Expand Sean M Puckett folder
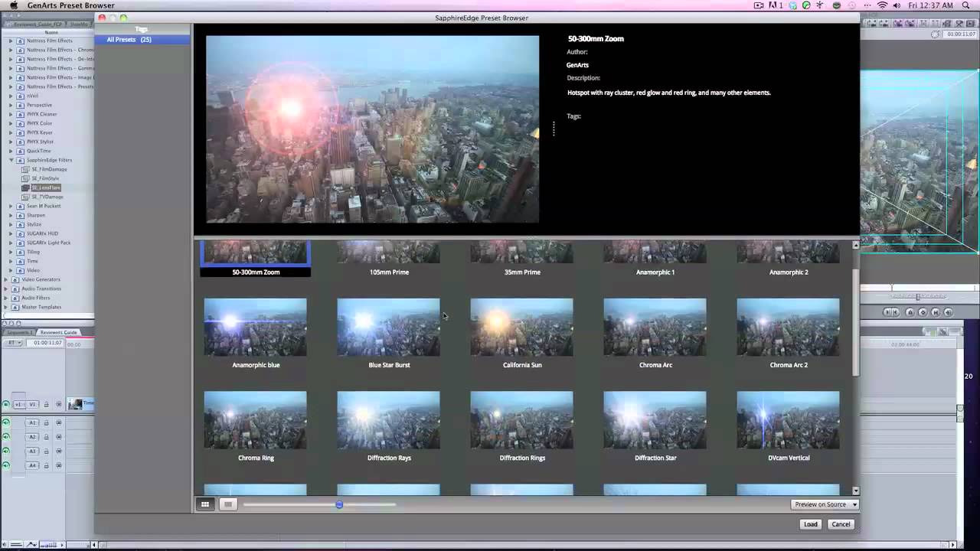 11,206
